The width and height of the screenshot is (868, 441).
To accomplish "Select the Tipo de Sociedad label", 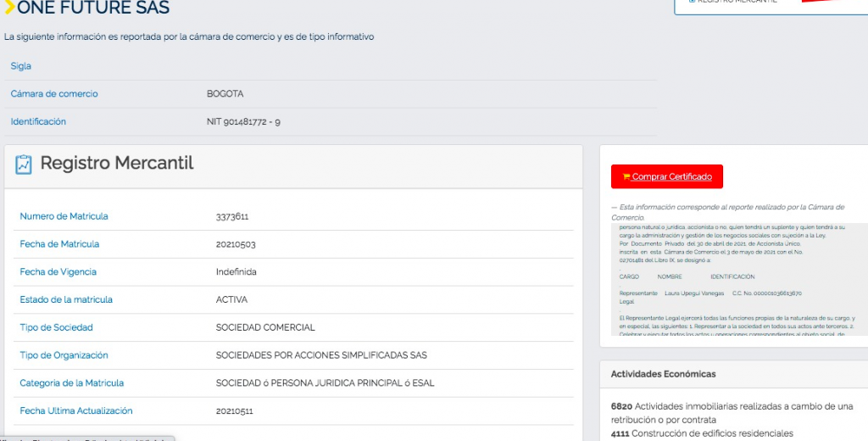I will pos(56,327).
